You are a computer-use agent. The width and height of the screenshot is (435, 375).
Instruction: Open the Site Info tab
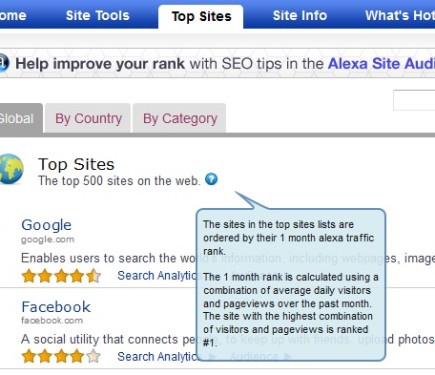(x=300, y=16)
